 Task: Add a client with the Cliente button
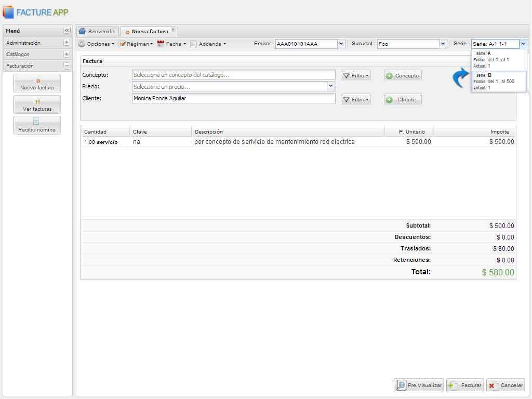click(402, 100)
